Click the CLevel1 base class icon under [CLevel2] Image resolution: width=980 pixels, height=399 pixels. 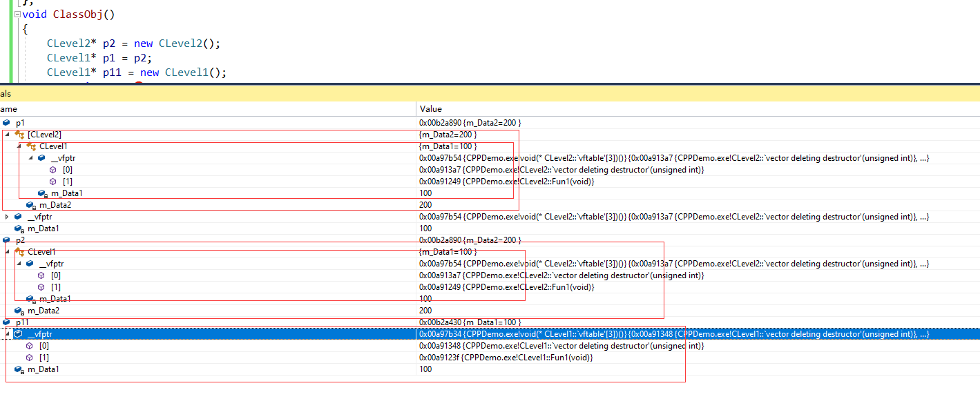(31, 146)
